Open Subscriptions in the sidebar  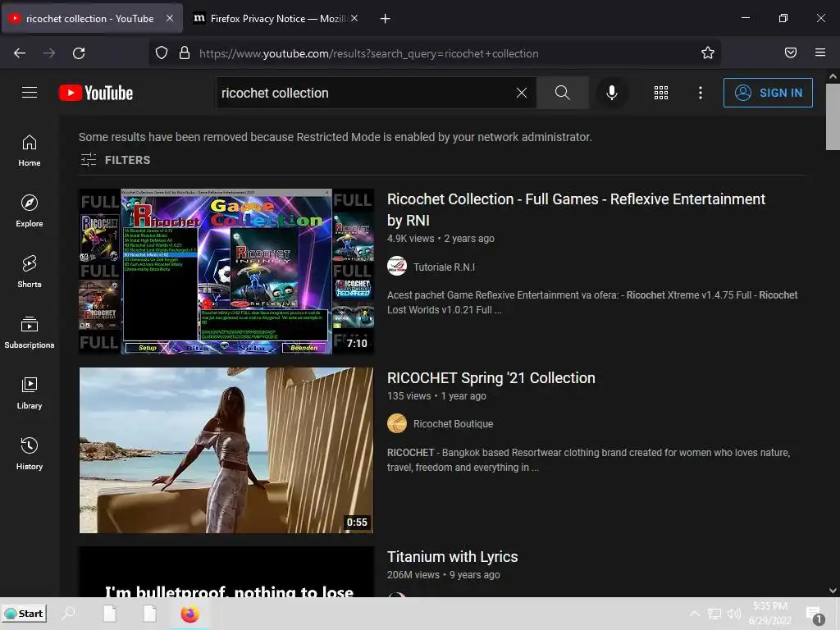30,332
